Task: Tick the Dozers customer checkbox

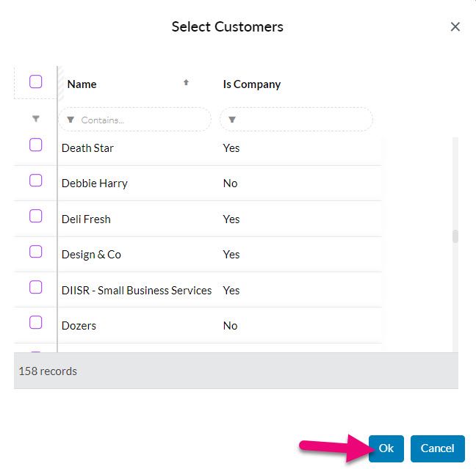Action: (x=36, y=323)
